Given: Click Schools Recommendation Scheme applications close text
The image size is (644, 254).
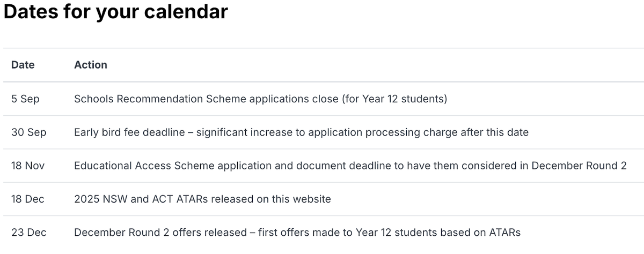Looking at the screenshot, I should click(260, 99).
